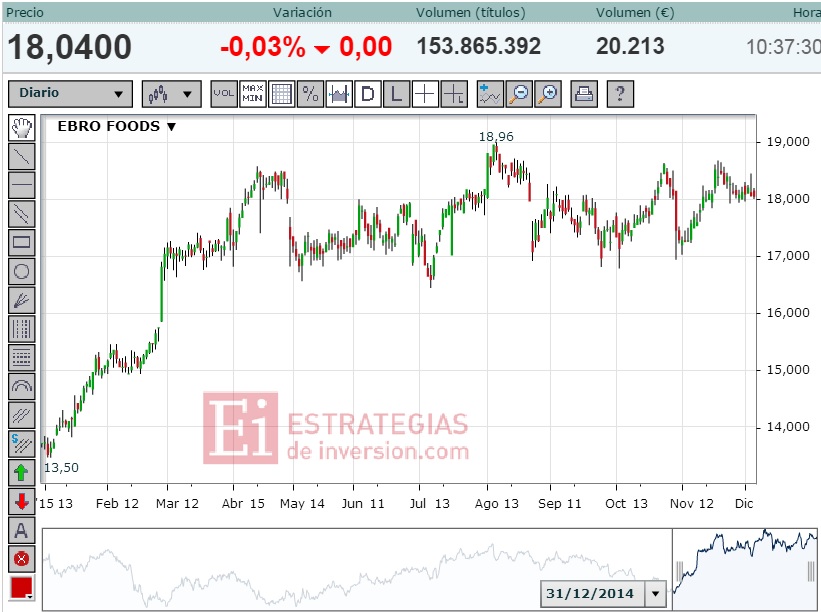Click the Ago 13 date axis label

496,504
